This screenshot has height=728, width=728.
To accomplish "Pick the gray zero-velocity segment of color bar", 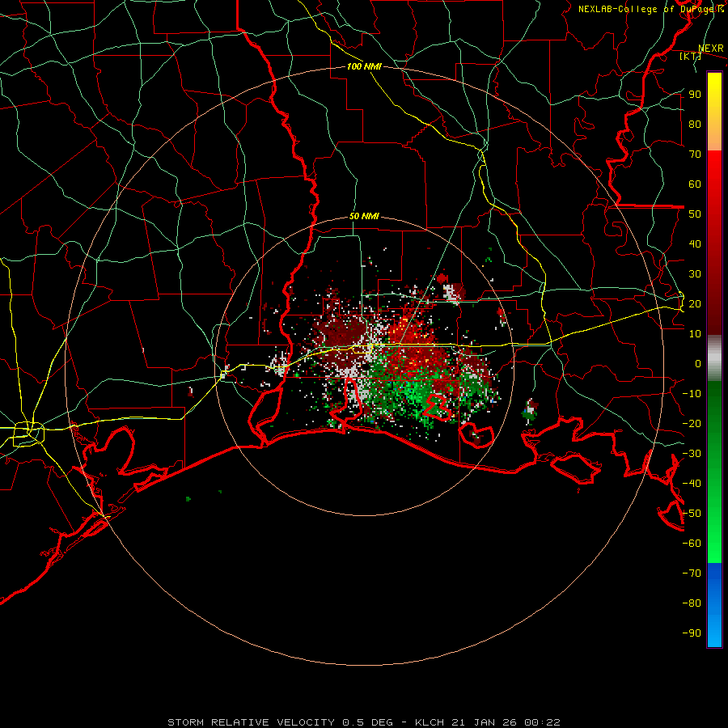I will tap(714, 358).
